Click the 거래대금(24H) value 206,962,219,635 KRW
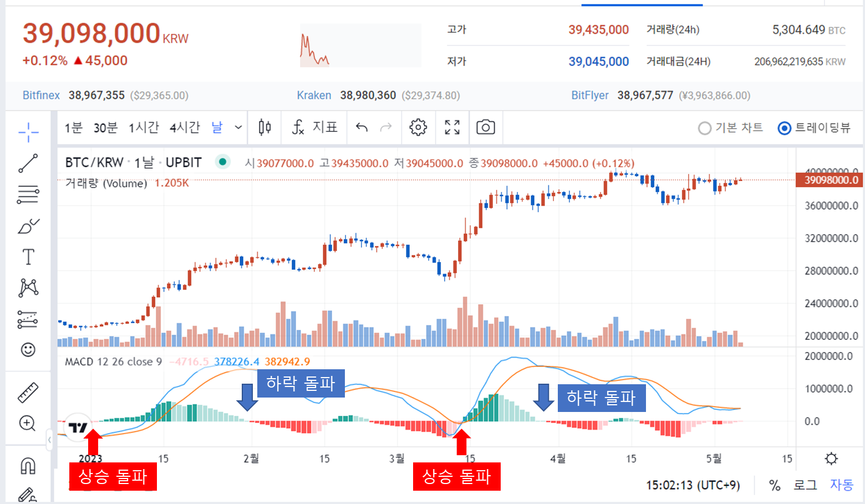The height and width of the screenshot is (504, 865). pos(800,62)
